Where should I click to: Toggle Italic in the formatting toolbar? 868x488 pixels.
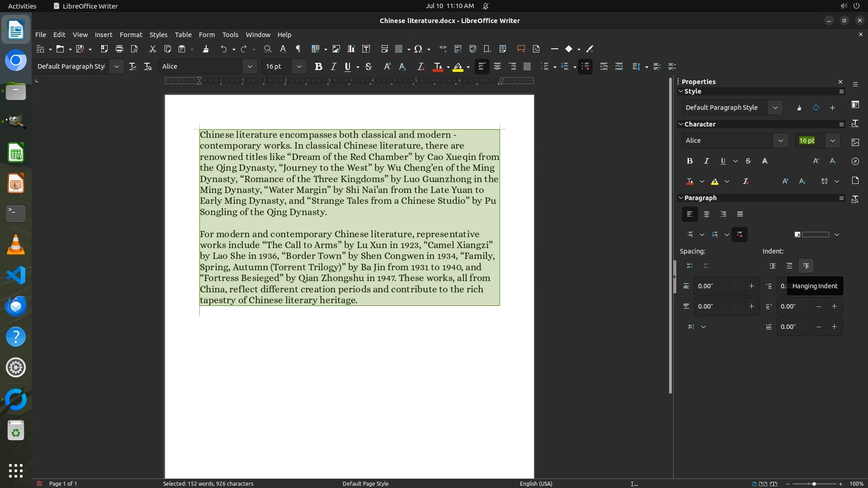pos(333,66)
